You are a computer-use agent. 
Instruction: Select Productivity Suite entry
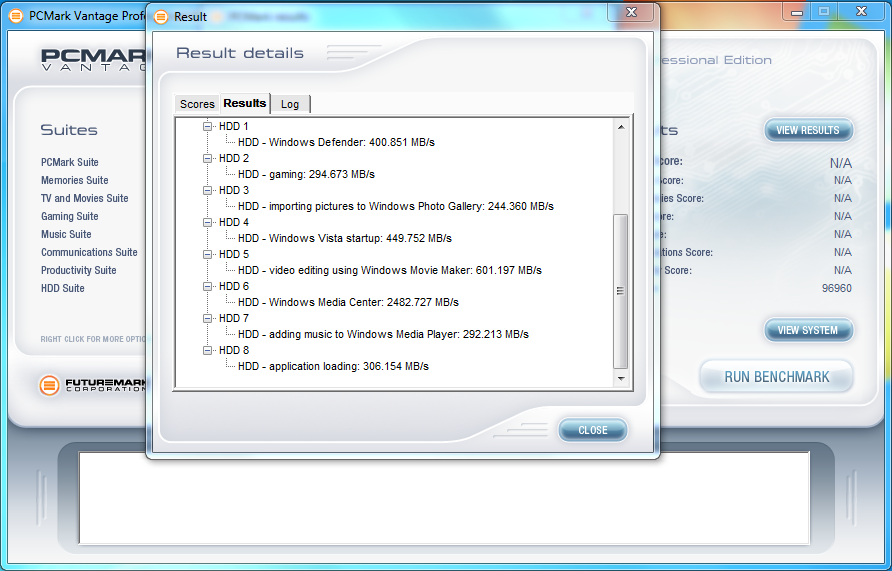[79, 270]
